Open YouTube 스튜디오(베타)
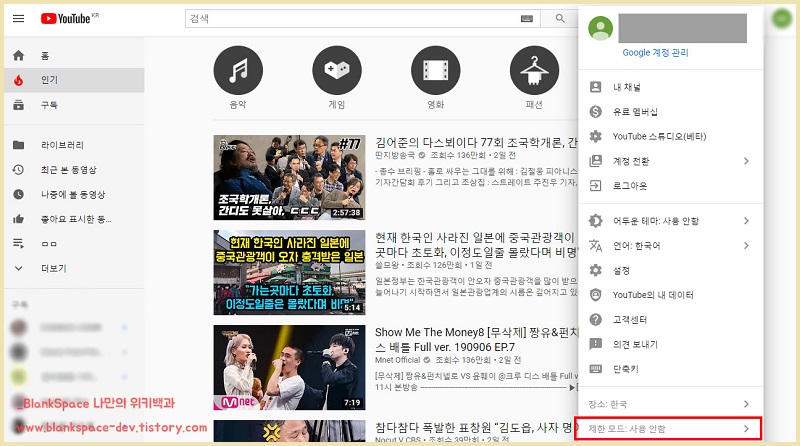This screenshot has height=446, width=800. (671, 136)
